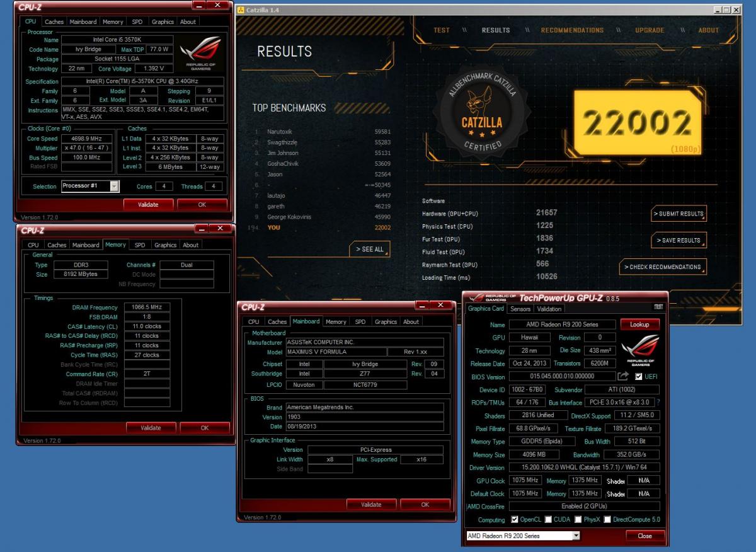Select George Kokovinis leaderboard row
The height and width of the screenshot is (552, 756).
tap(323, 217)
